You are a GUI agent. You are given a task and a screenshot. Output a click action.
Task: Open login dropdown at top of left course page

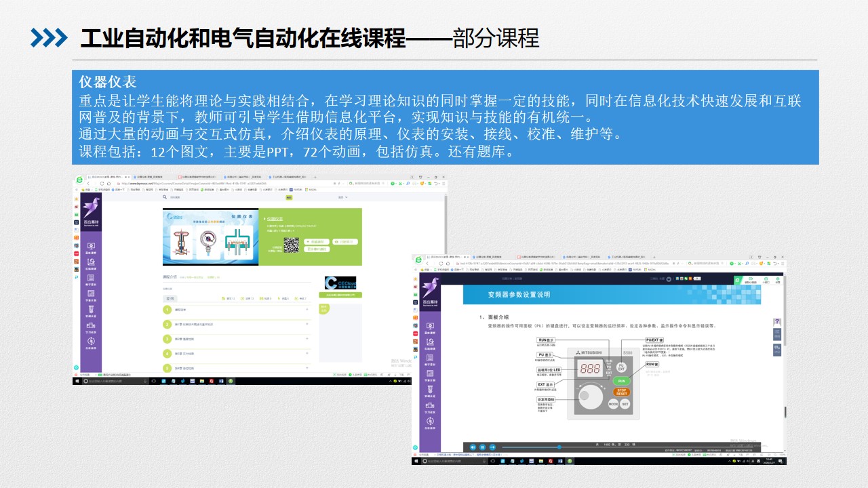[342, 197]
